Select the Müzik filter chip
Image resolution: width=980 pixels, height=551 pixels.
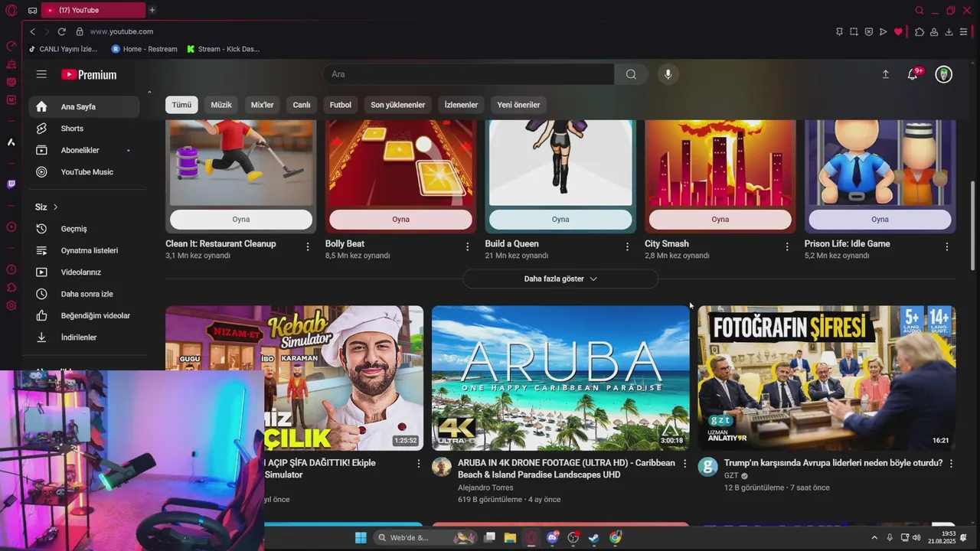pos(221,105)
